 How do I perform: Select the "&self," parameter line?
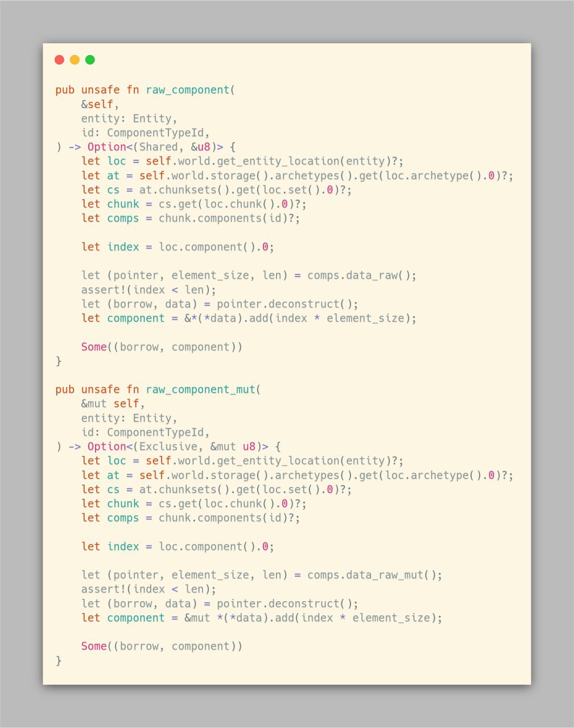pos(101,104)
